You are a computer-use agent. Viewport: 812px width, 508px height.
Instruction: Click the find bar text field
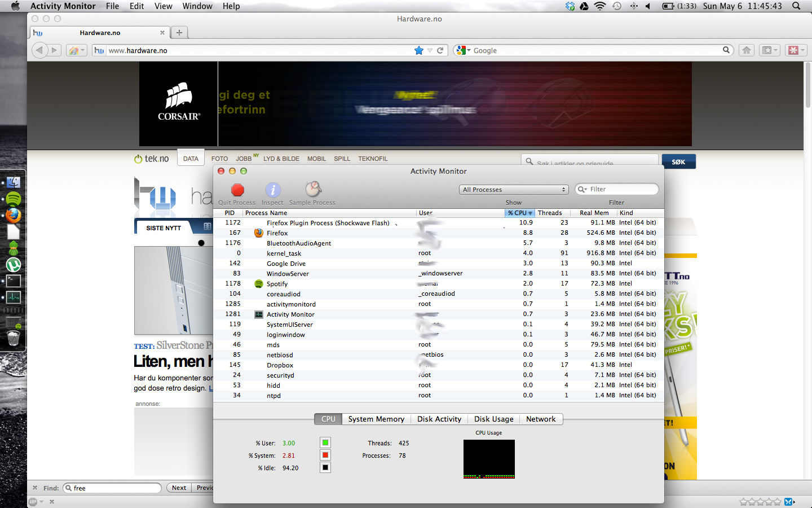tap(112, 488)
